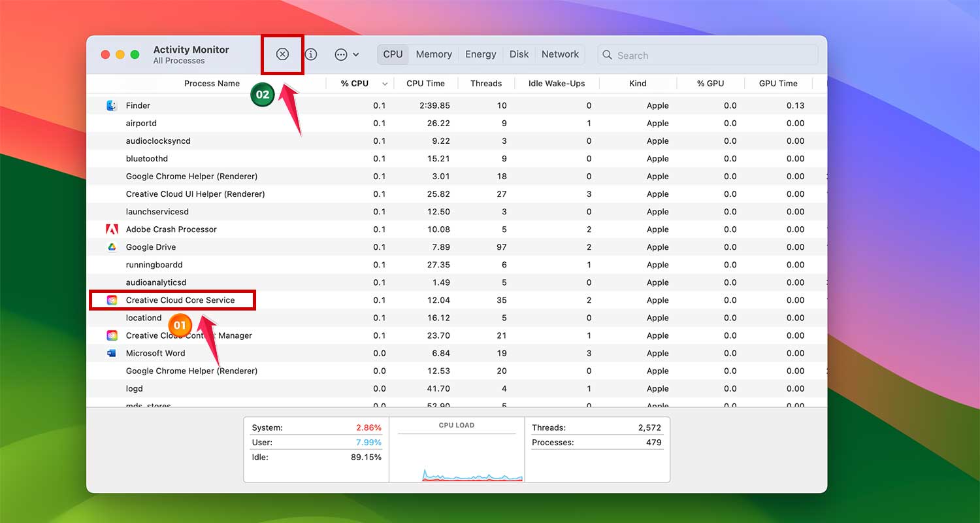The image size is (980, 523).
Task: Open process info with the (i) toolbar icon
Action: coord(311,54)
